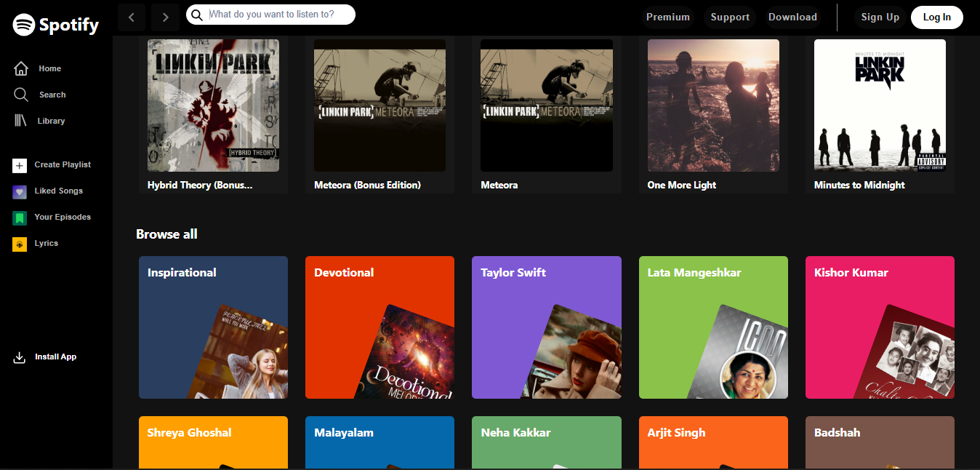Open One More Light album cover
The image size is (980, 470).
pyautogui.click(x=713, y=105)
